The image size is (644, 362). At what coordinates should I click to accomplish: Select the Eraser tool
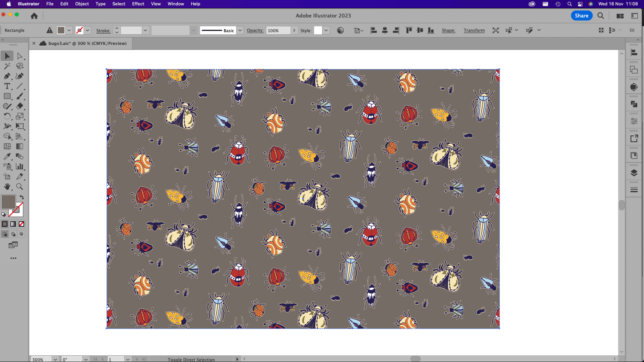coord(20,106)
